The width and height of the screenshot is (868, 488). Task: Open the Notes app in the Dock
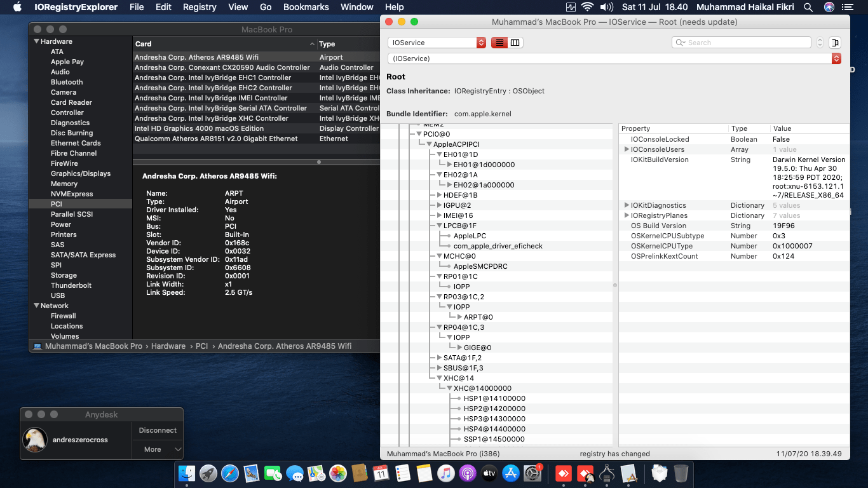[x=424, y=473]
